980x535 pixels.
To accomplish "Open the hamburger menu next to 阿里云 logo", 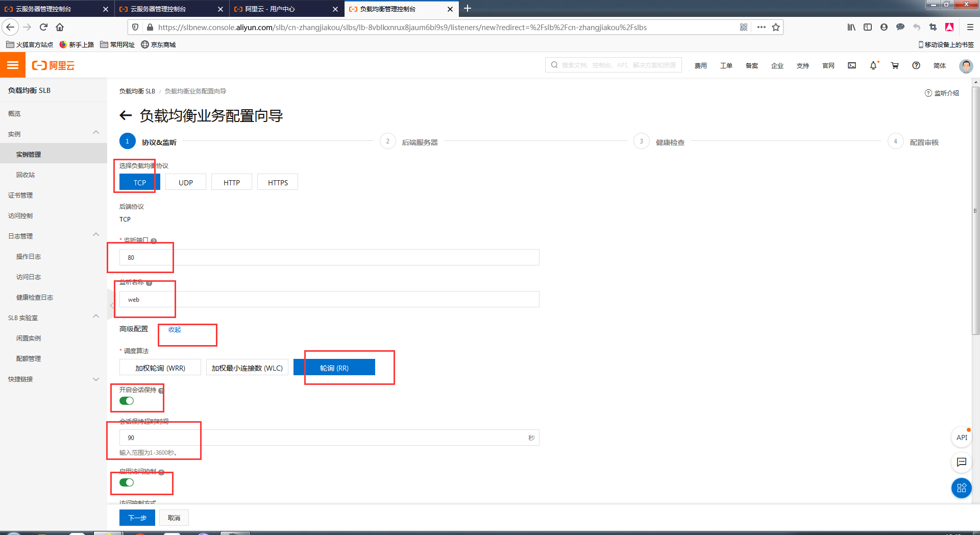I will (x=12, y=65).
